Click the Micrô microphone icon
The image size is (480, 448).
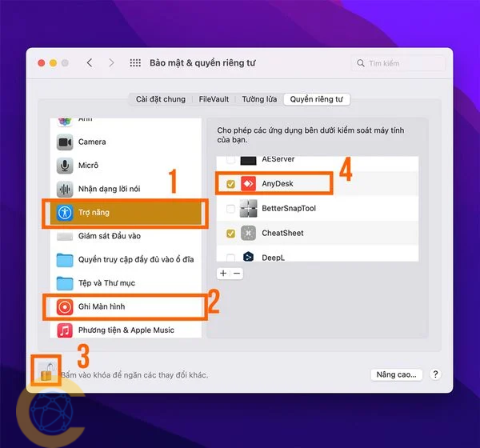65,166
